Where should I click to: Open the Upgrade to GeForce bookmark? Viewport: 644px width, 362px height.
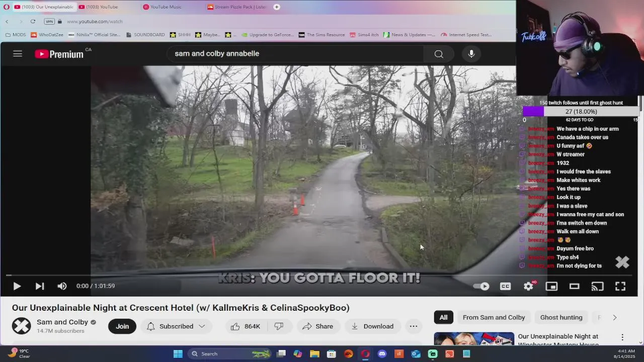(268, 35)
